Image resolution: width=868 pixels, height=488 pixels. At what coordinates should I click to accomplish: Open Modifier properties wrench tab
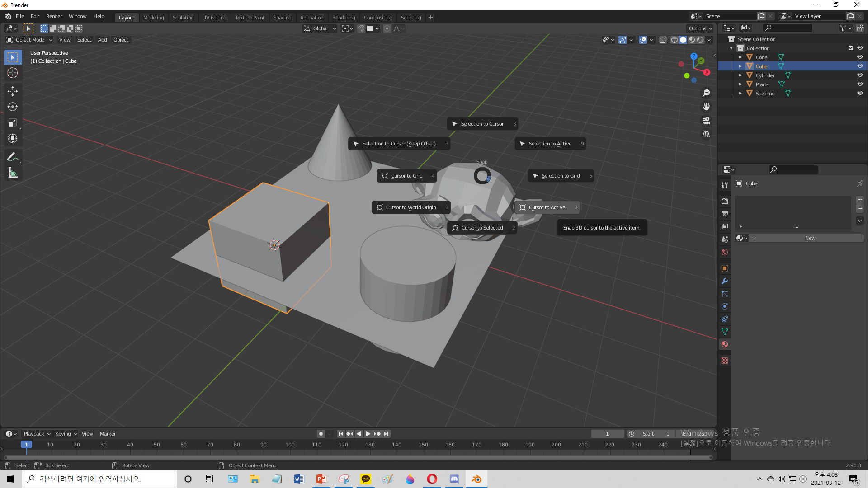725,281
